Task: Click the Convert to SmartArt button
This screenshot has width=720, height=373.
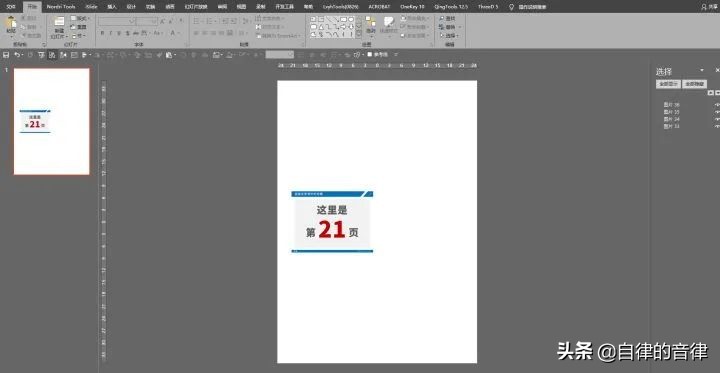Action: tap(278, 36)
